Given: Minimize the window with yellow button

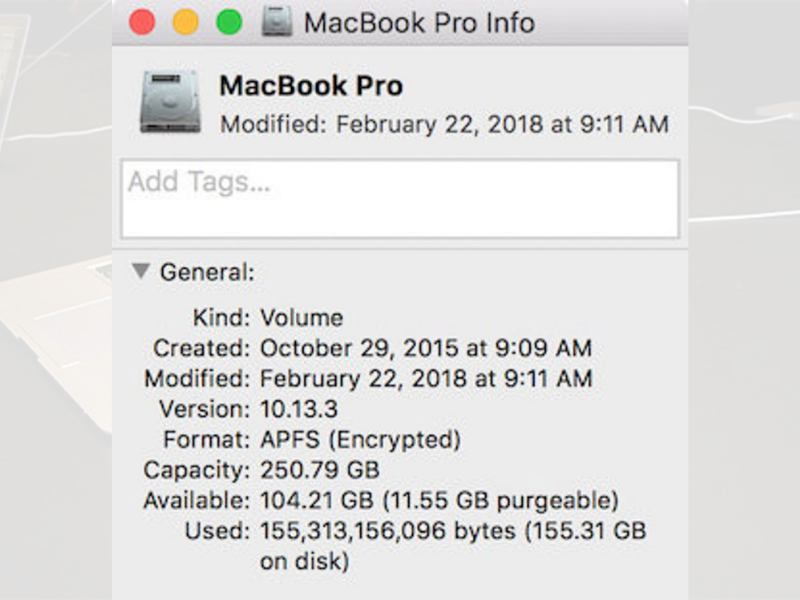Looking at the screenshot, I should (x=186, y=22).
